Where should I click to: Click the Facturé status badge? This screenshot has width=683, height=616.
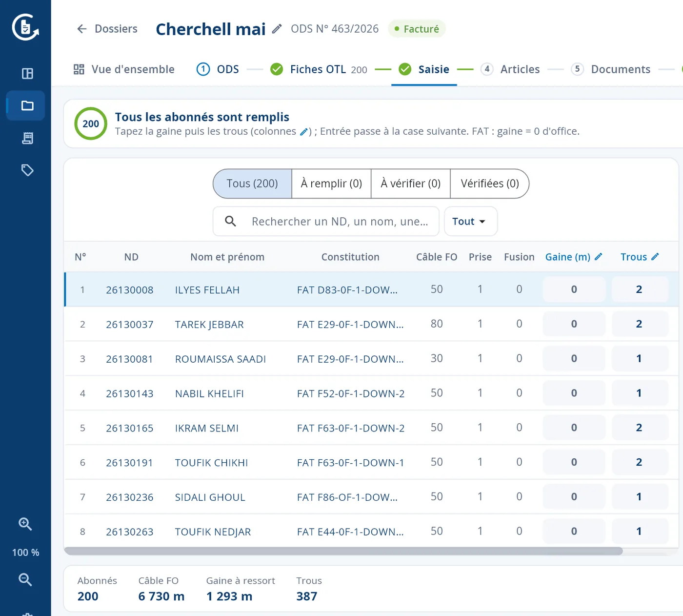click(417, 29)
